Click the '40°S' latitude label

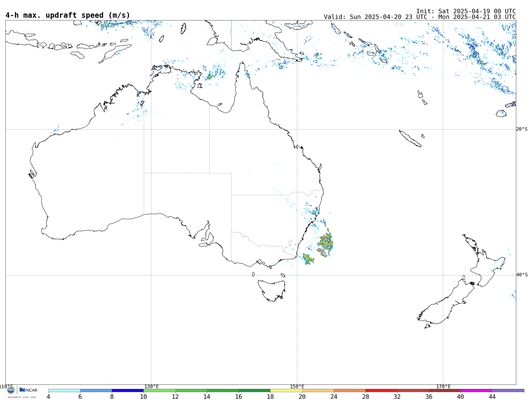(x=522, y=275)
